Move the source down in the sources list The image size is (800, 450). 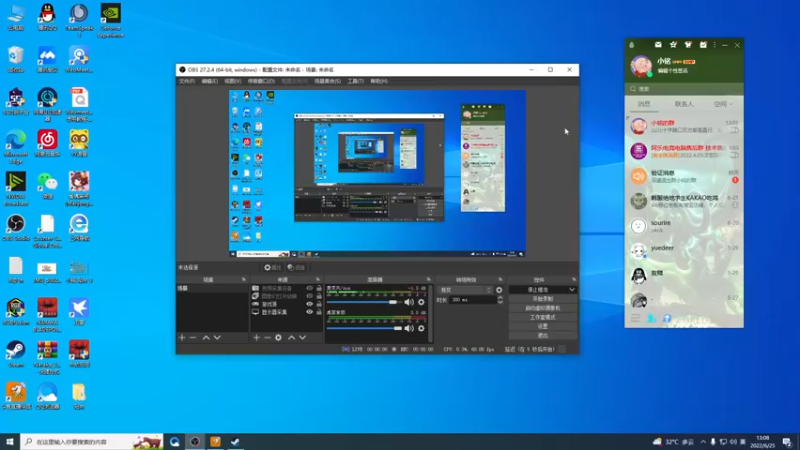click(x=303, y=337)
